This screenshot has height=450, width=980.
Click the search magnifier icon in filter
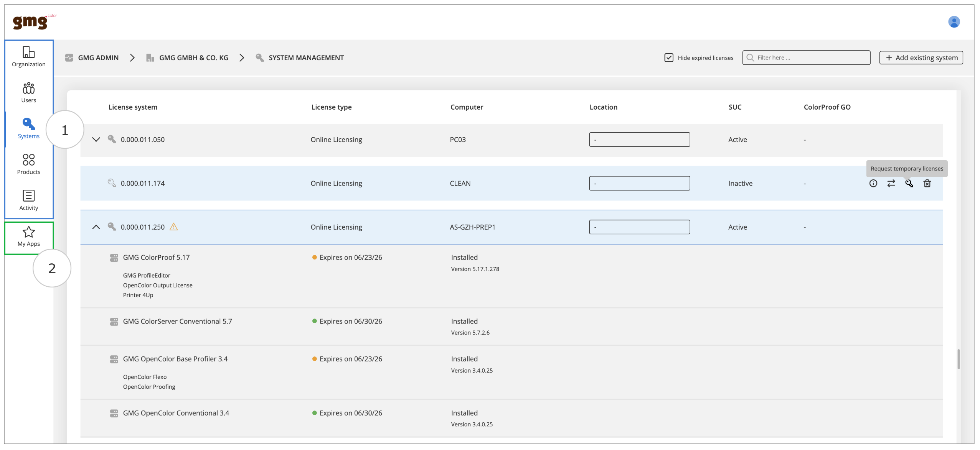point(750,58)
